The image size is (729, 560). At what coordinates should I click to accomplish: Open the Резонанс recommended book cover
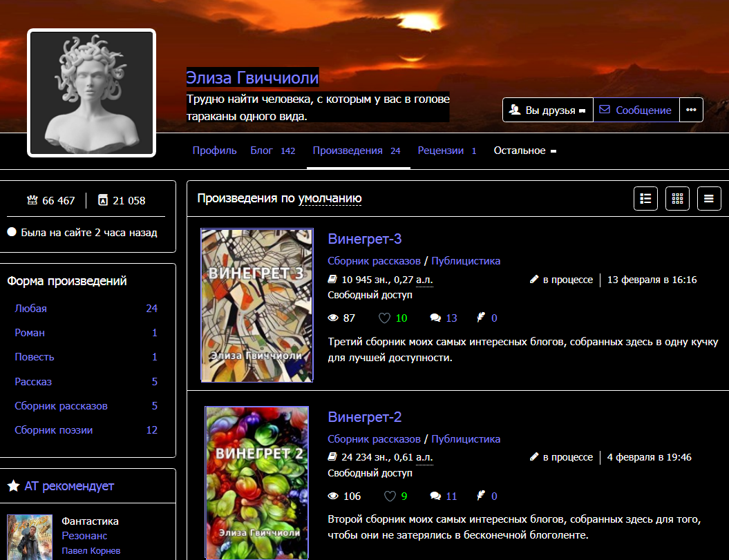pyautogui.click(x=30, y=537)
